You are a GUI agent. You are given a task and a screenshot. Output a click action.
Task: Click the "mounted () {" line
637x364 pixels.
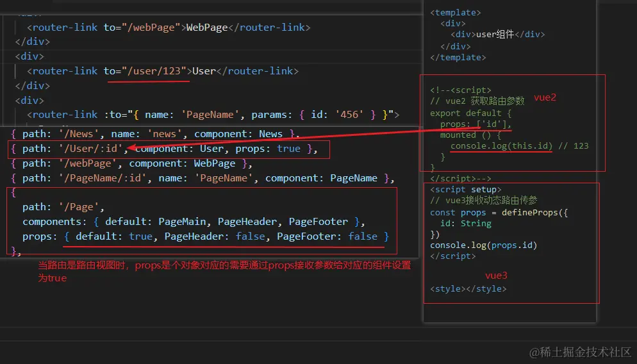(470, 135)
